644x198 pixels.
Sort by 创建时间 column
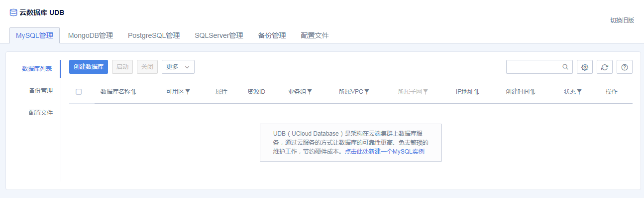coord(533,92)
